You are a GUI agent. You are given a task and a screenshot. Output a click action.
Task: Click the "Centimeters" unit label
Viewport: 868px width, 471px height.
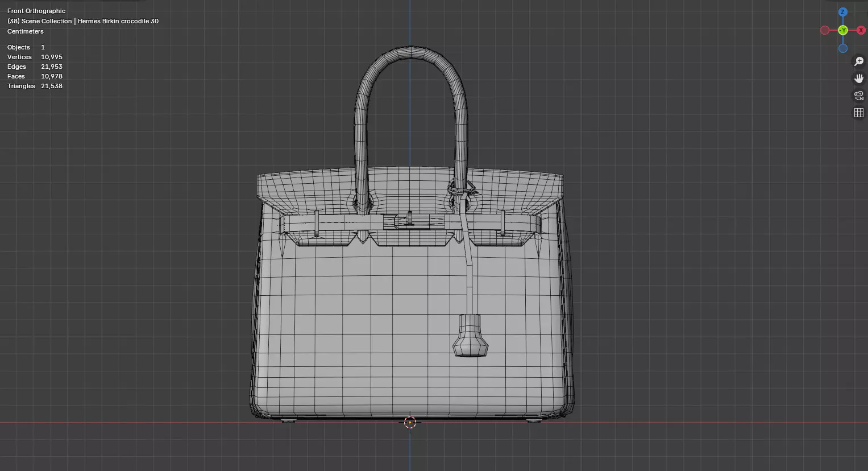coord(26,31)
